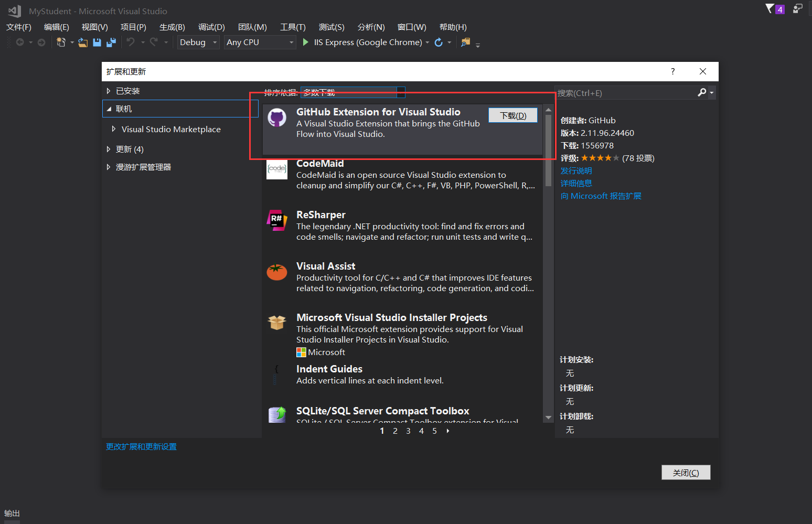Click the Installer Projects box icon
Image resolution: width=812 pixels, height=524 pixels.
tap(277, 323)
